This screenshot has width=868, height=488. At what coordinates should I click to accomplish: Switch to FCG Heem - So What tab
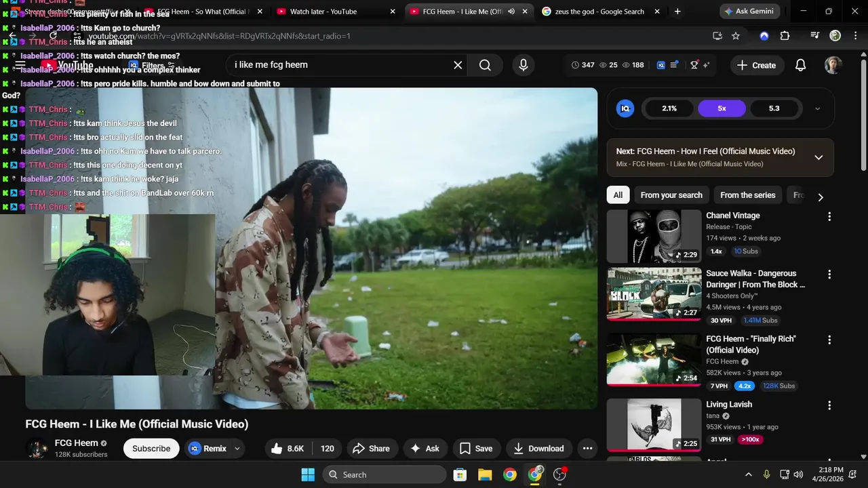coord(203,12)
